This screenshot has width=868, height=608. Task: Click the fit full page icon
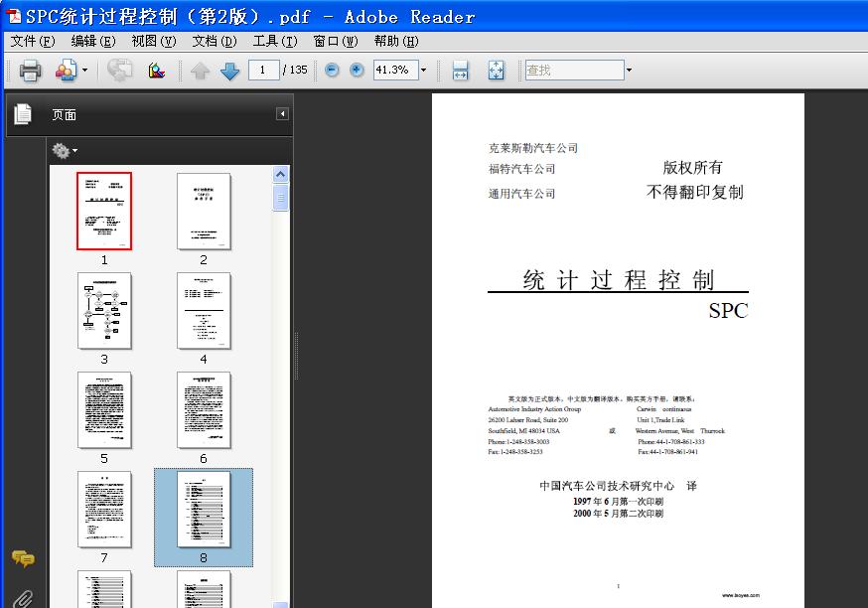coord(496,71)
